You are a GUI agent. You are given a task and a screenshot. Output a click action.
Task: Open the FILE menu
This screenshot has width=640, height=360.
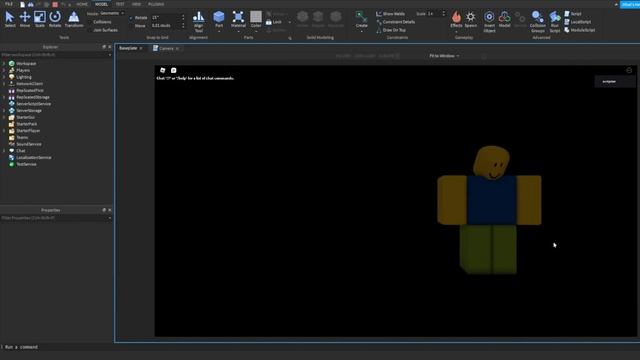click(9, 4)
